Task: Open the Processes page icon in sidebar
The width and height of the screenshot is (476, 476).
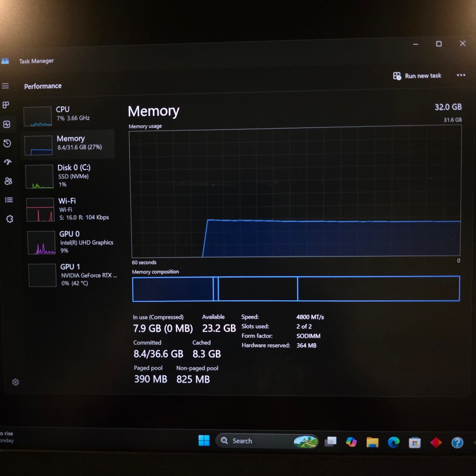Action: [x=6, y=105]
